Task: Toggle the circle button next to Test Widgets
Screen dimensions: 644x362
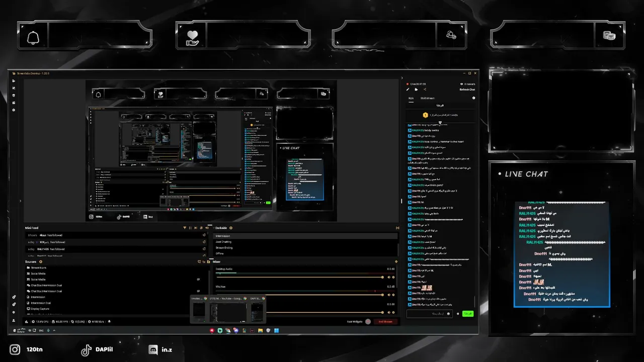Action: click(x=368, y=321)
